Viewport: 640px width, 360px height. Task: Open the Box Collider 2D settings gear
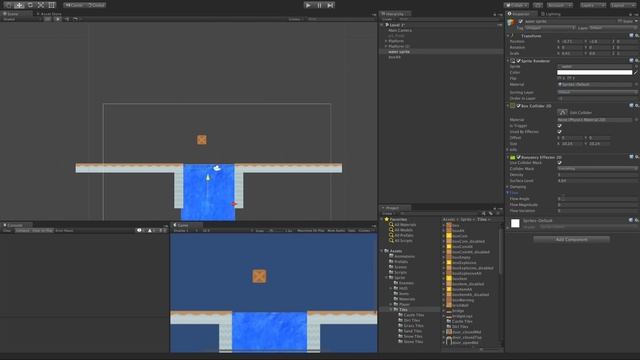coord(636,106)
